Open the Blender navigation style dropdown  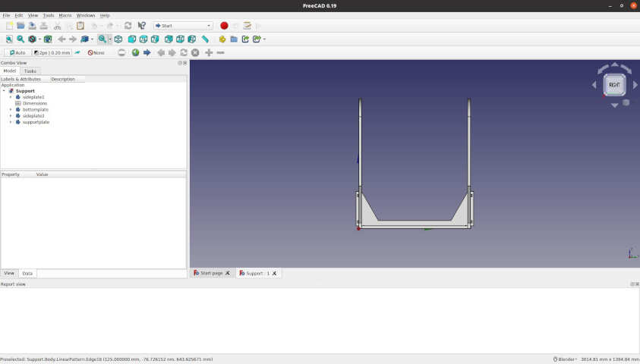[565, 359]
